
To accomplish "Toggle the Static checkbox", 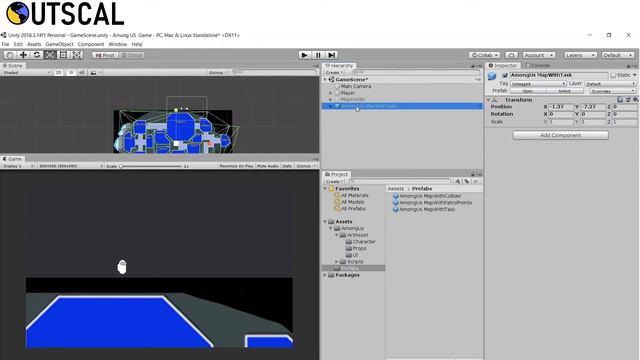I will click(613, 75).
